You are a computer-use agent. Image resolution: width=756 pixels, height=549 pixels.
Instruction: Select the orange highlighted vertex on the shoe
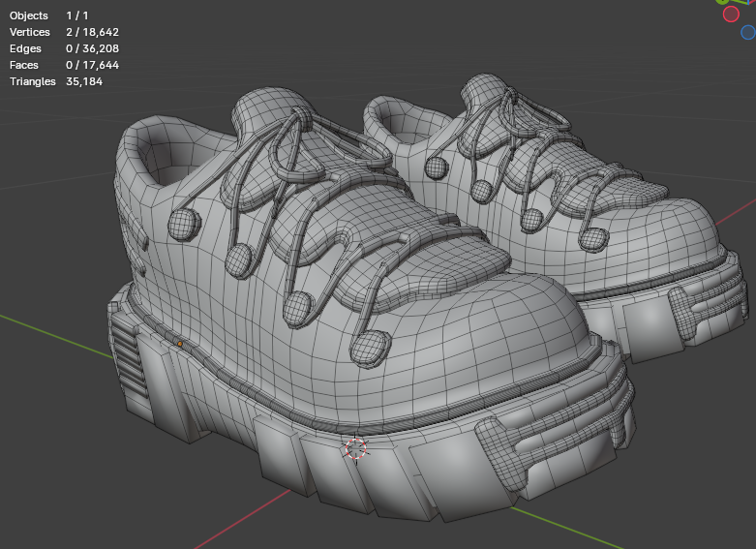[x=180, y=344]
